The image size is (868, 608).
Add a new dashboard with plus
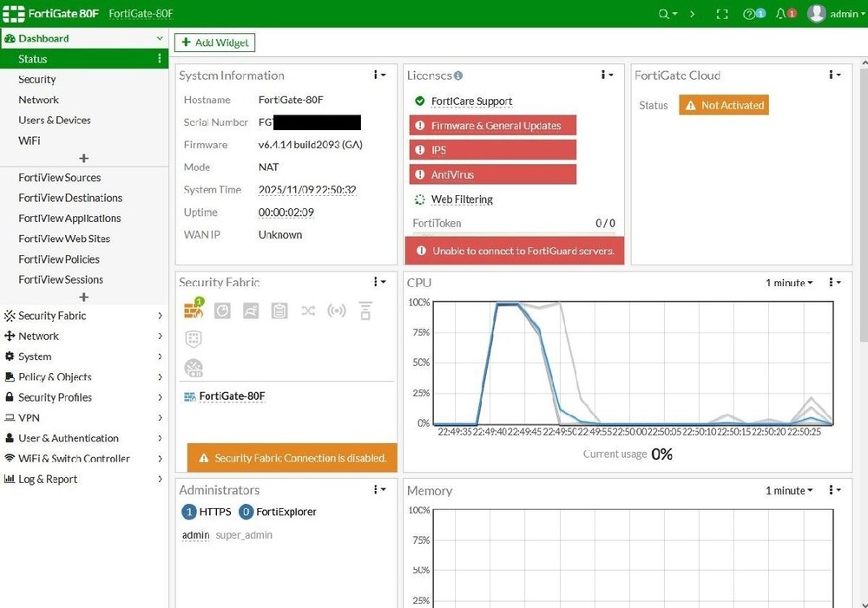click(x=83, y=158)
